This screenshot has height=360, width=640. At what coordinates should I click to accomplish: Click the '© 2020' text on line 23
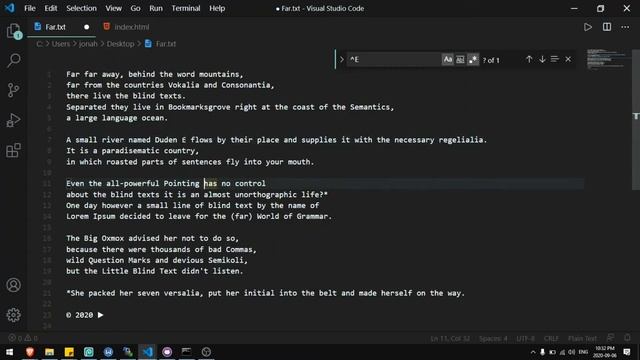80,315
